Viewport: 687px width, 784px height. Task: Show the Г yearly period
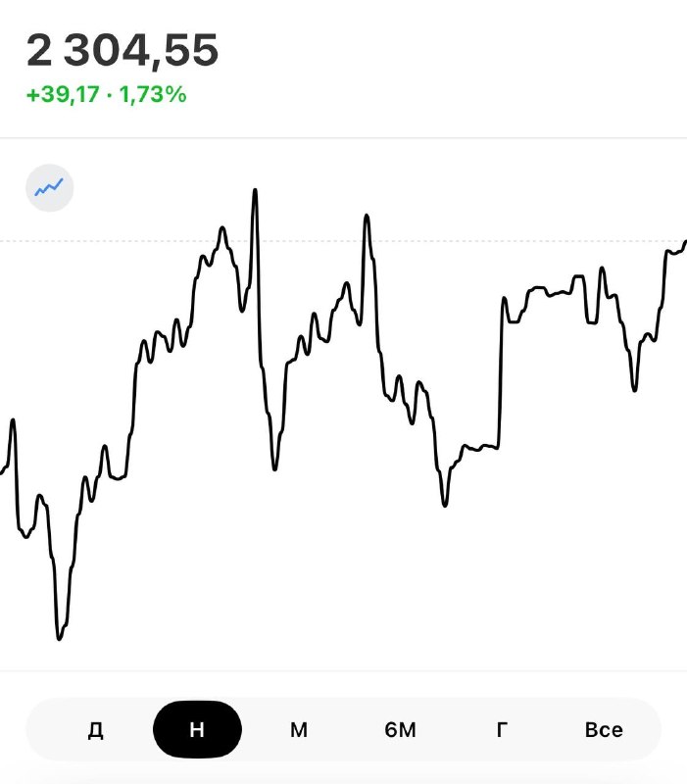[502, 730]
